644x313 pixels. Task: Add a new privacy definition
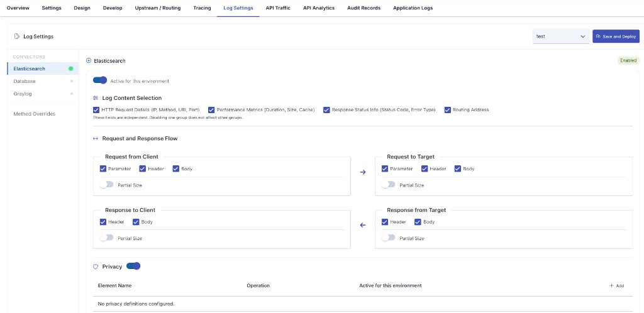(617, 285)
